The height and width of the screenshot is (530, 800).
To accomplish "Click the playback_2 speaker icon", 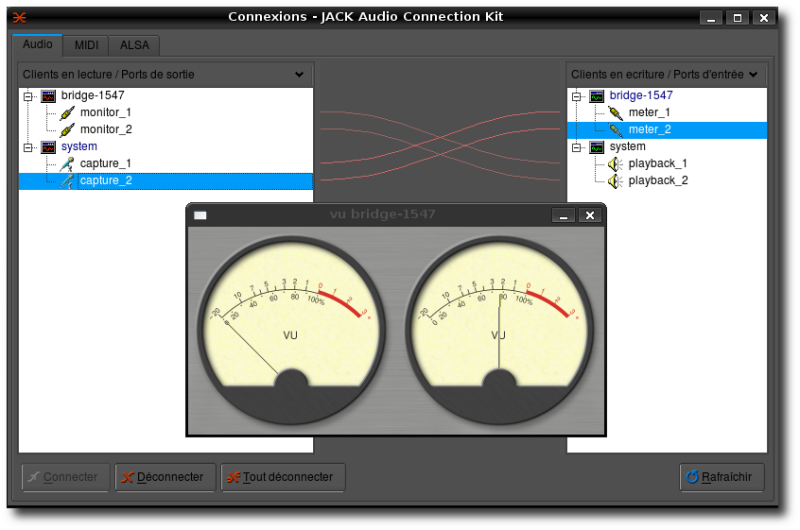I will 615,181.
